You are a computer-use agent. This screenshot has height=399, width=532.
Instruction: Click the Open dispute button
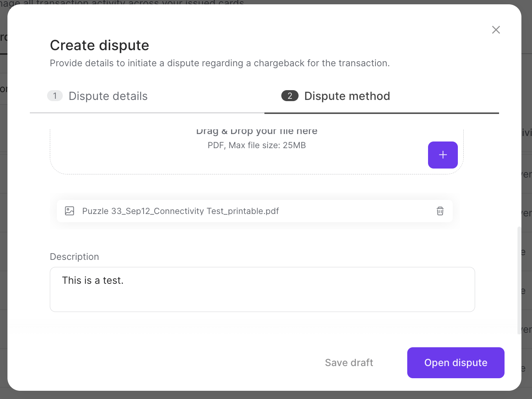[455, 363]
